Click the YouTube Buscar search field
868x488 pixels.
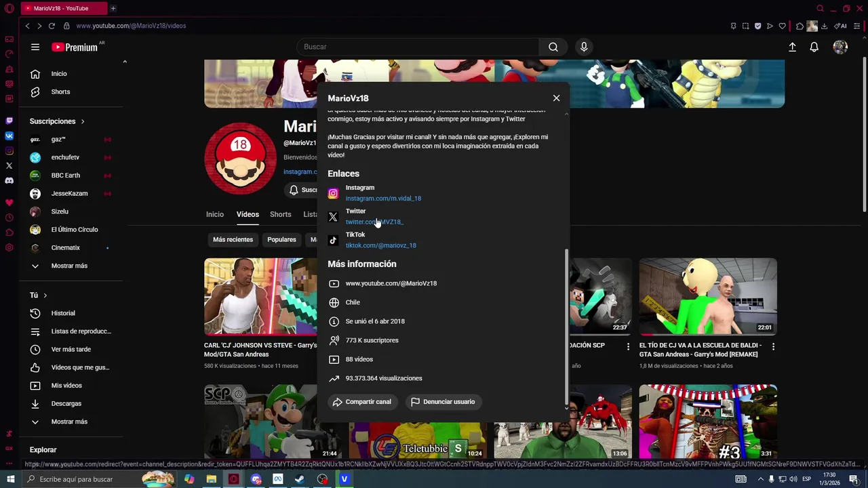tap(418, 47)
